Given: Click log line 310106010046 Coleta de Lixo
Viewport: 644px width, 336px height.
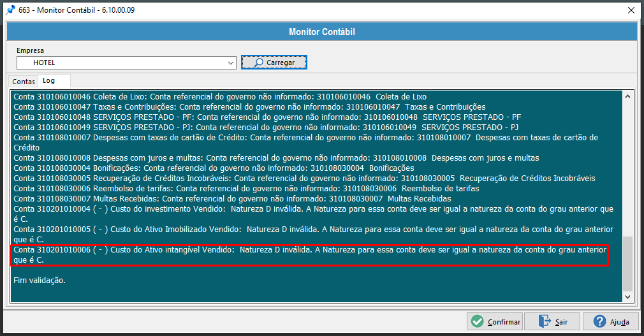Looking at the screenshot, I should [220, 97].
